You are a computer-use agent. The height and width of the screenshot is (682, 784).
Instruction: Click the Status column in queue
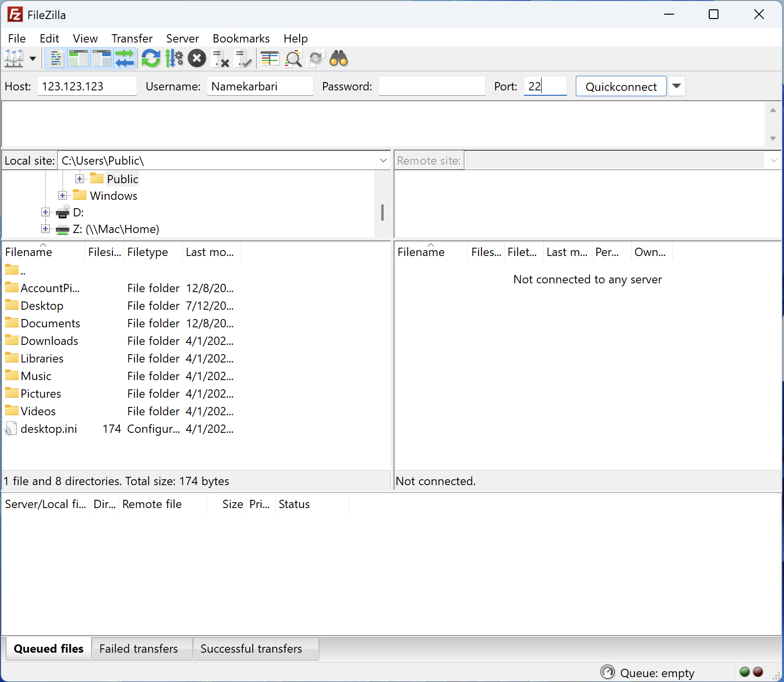[312, 504]
